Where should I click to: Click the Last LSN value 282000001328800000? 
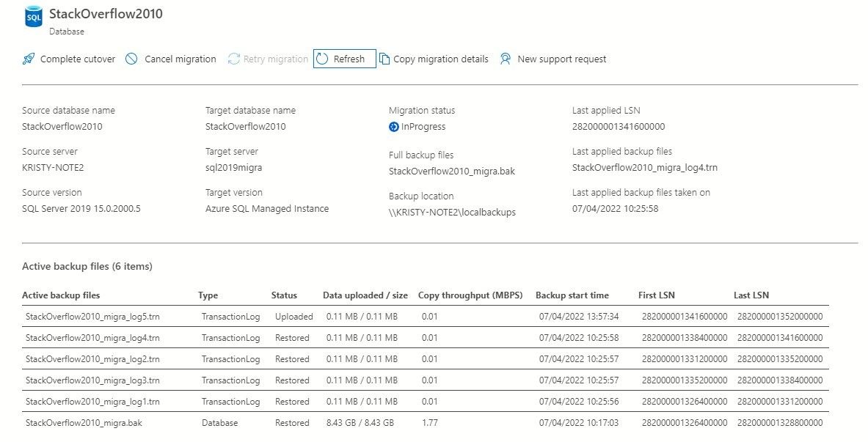click(x=780, y=423)
